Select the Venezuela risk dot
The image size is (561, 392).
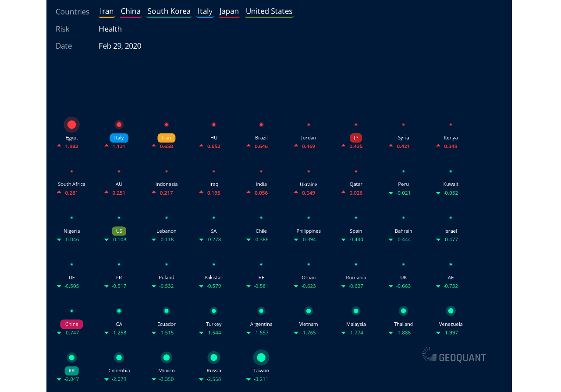click(x=451, y=311)
